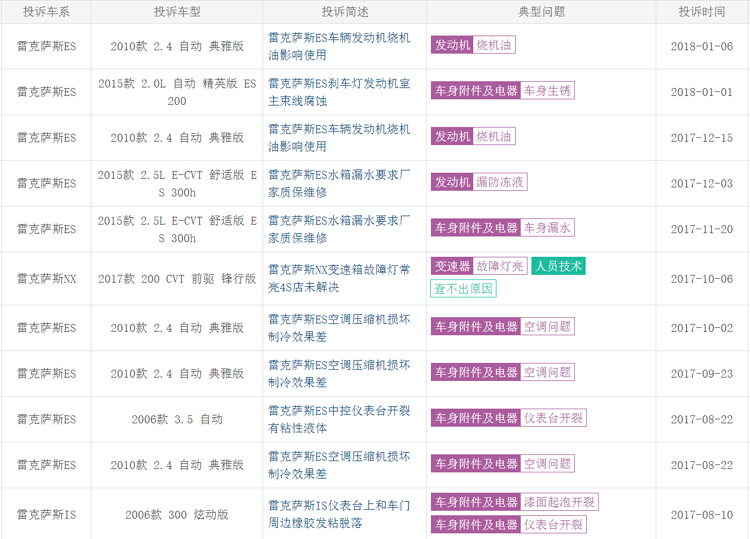Click the green 人员技术 tag
Viewport: 750px width, 539px height.
[558, 266]
